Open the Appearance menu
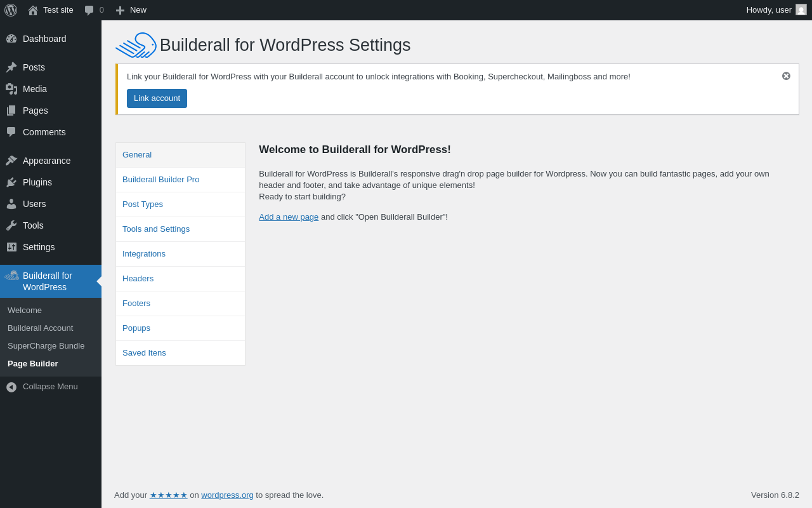This screenshot has width=812, height=508. 51,161
